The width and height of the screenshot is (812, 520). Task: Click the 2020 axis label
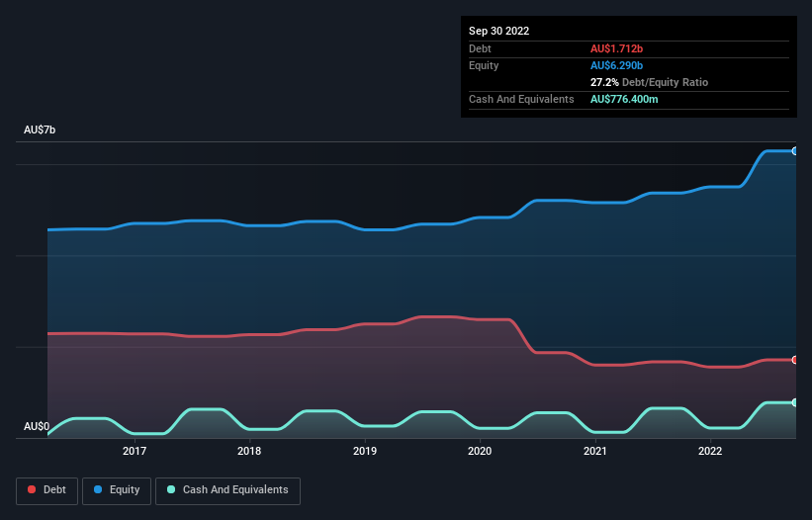(x=480, y=451)
